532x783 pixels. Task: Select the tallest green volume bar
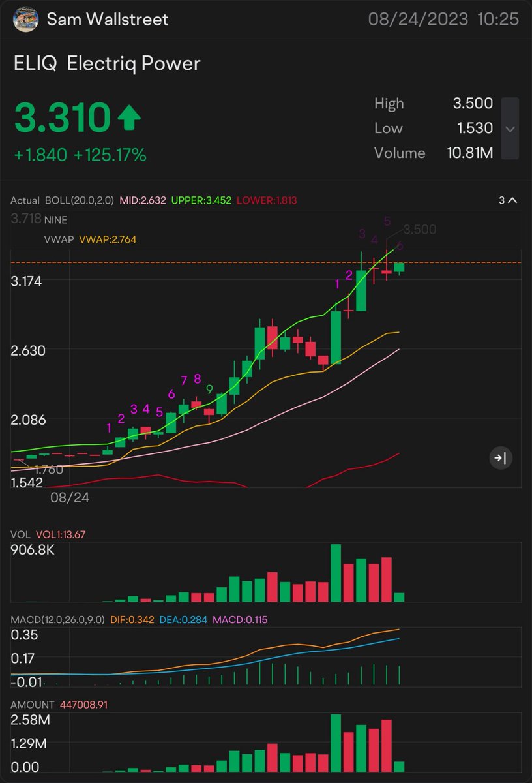[x=336, y=572]
